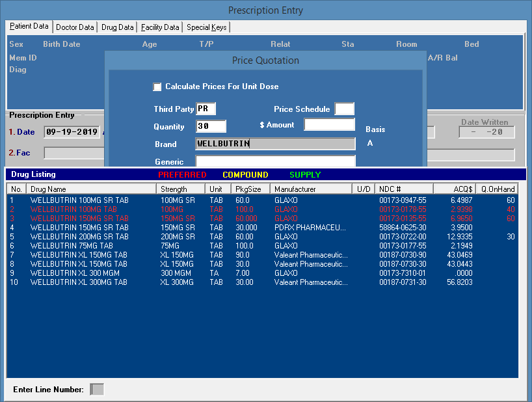Click the NDC # column header
Screen dimensions: 532x402
click(x=406, y=189)
